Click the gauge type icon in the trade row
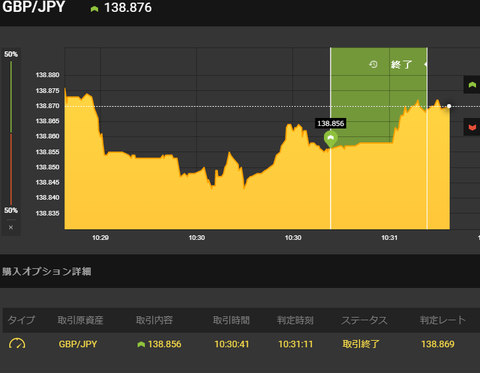Viewport: 480px width, 373px height. point(17,343)
